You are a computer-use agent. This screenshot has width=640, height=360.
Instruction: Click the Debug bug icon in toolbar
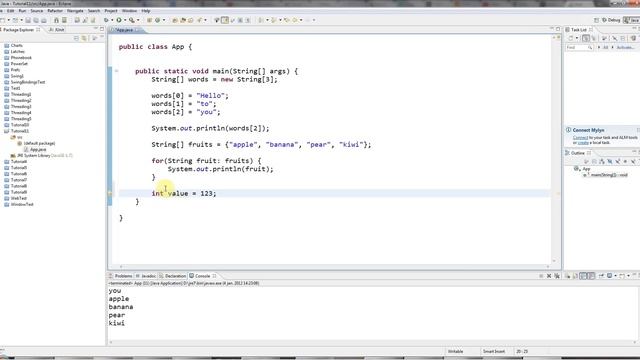tap(106, 20)
